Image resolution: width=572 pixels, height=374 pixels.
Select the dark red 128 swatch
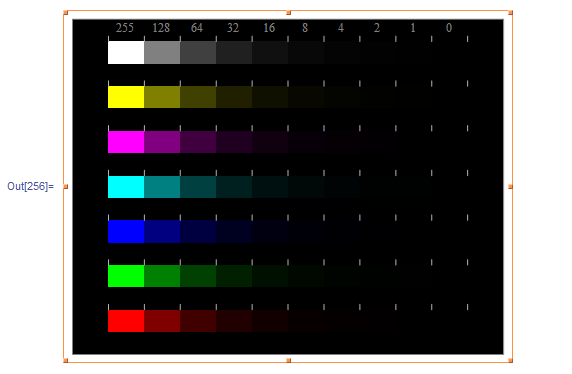162,321
